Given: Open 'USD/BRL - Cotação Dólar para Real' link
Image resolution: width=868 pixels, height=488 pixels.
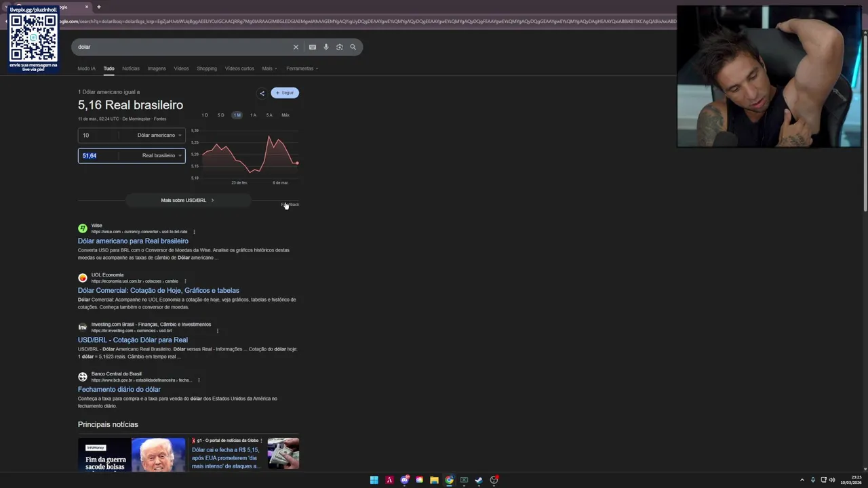Looking at the screenshot, I should point(133,340).
